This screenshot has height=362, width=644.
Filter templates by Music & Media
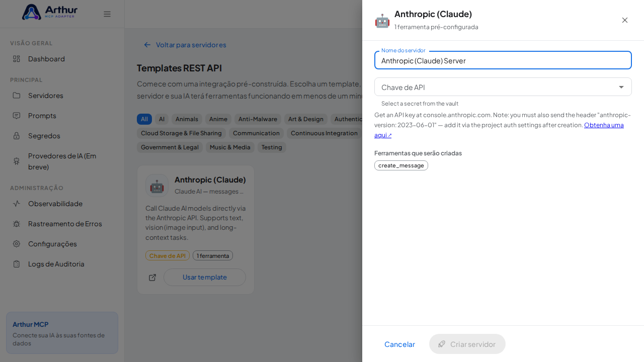point(230,147)
